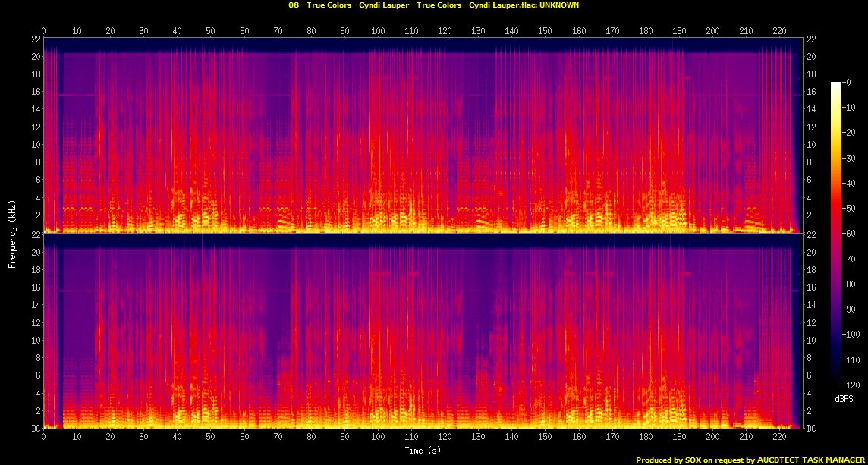Click the 100 second mark on bottom time axis
This screenshot has height=465, width=868.
(378, 437)
